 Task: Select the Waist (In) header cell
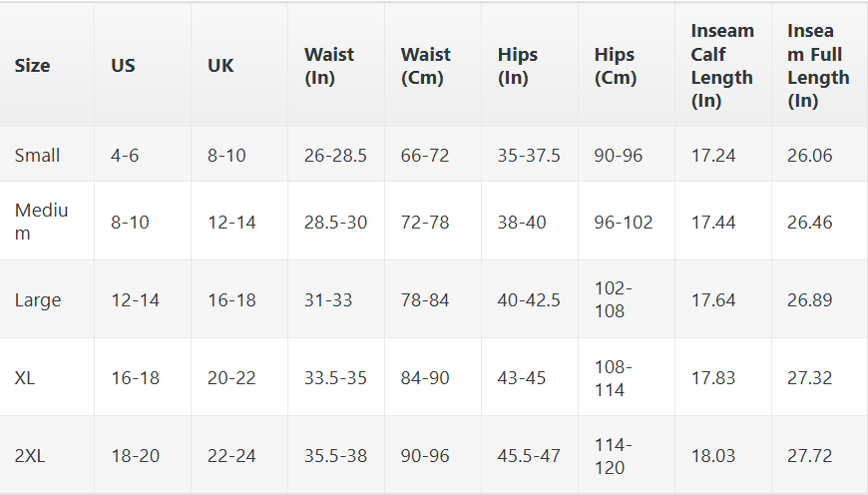click(329, 66)
